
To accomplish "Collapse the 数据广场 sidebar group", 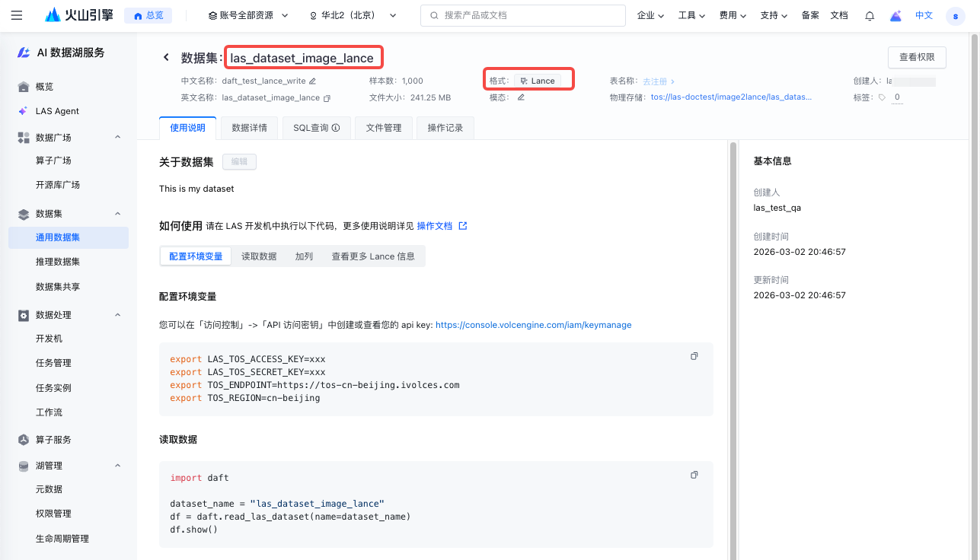I will [118, 138].
